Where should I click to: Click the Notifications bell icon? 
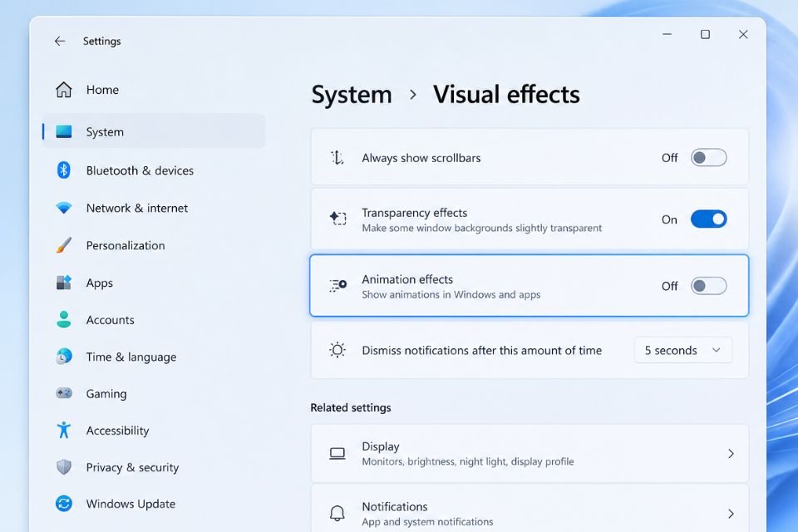click(337, 513)
